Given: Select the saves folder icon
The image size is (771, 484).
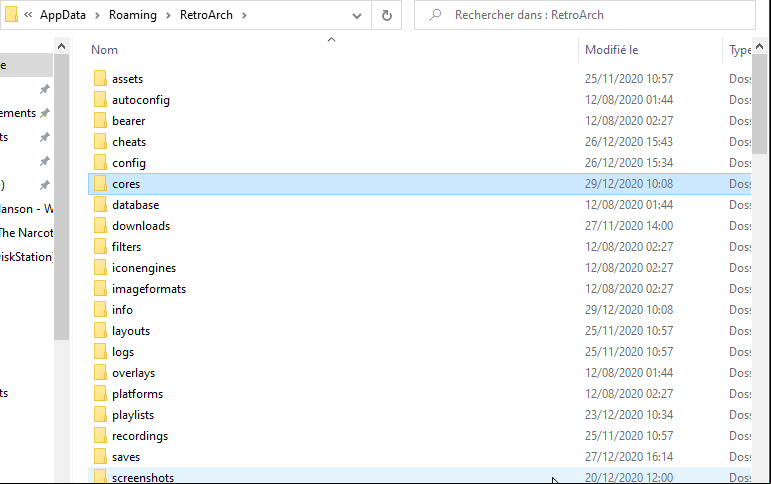Looking at the screenshot, I should 100,457.
